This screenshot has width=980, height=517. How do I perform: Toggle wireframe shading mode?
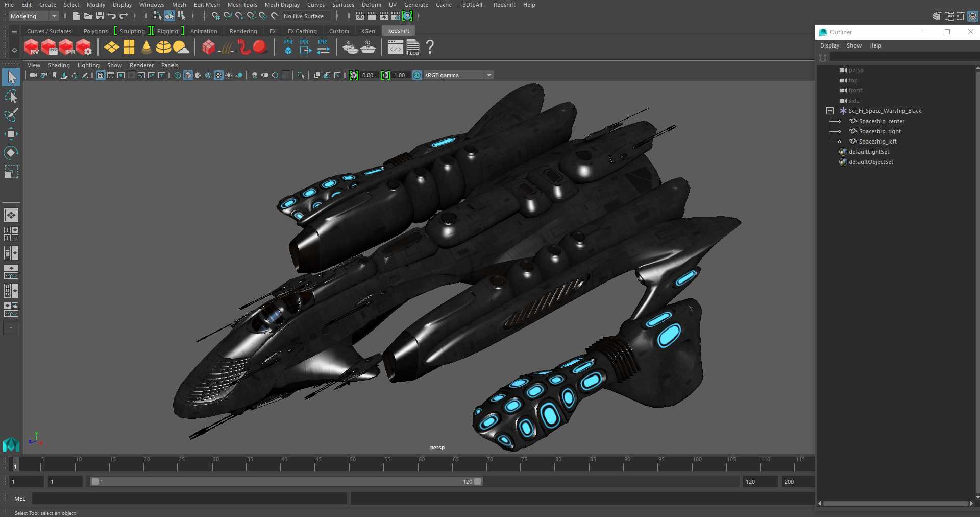point(178,75)
